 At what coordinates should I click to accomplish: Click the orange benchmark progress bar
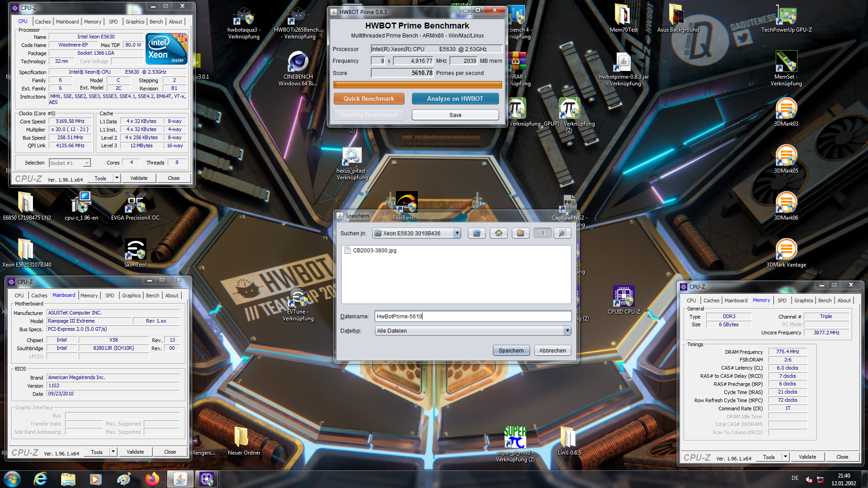(417, 84)
